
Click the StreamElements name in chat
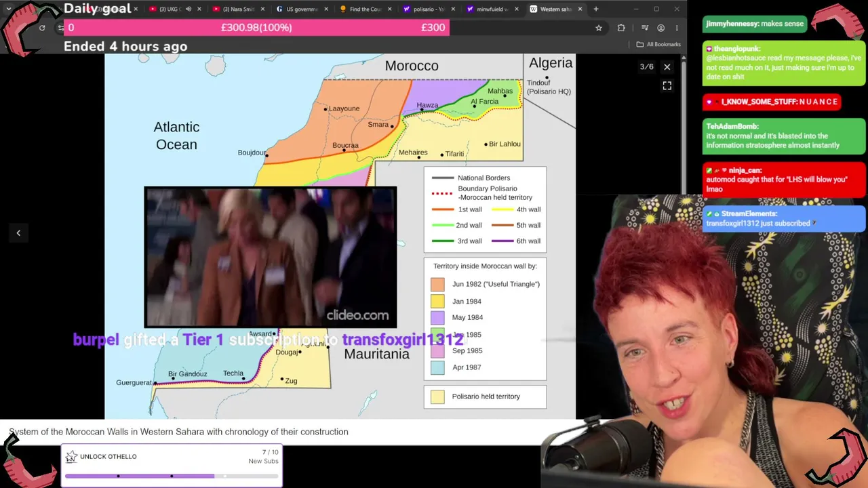tap(749, 213)
